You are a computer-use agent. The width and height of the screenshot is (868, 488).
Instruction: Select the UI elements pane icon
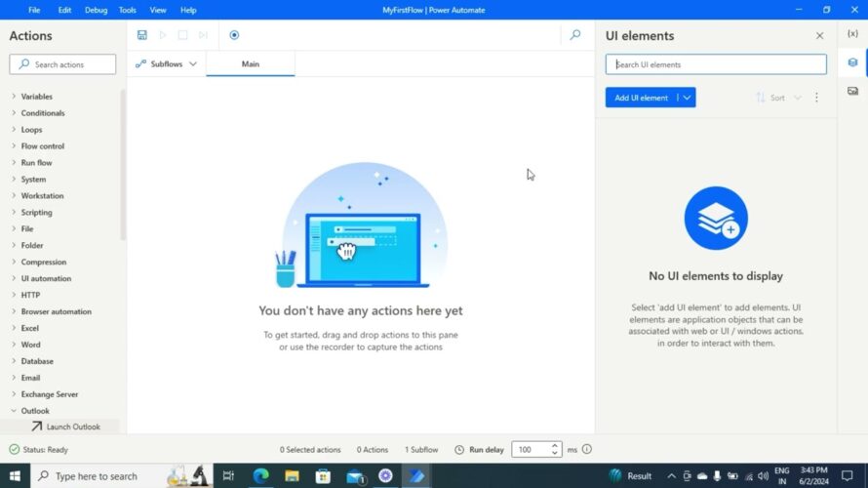pos(852,62)
